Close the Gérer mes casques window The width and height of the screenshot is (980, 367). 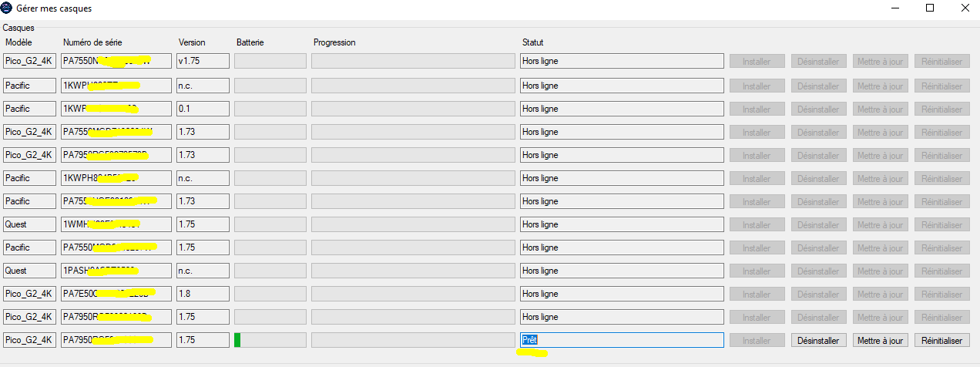tap(965, 8)
